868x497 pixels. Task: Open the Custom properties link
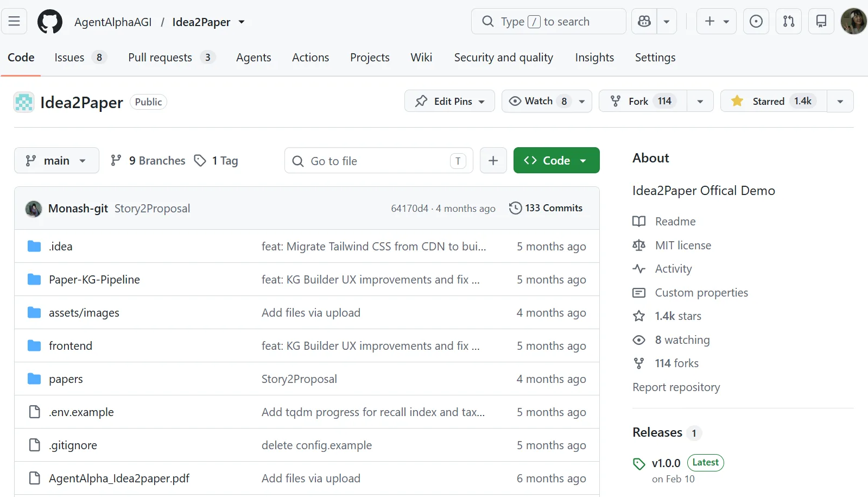pyautogui.click(x=701, y=293)
